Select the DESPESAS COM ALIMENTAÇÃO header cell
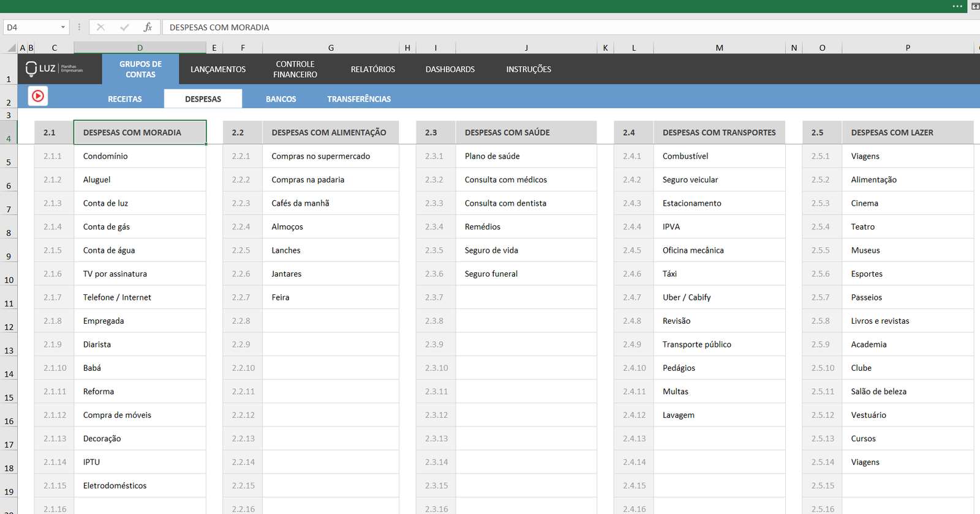The height and width of the screenshot is (514, 980). [331, 132]
